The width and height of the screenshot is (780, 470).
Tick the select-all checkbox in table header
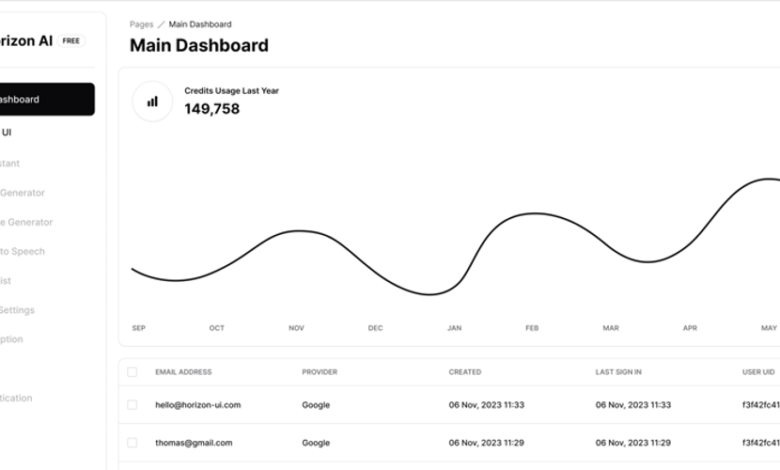132,372
